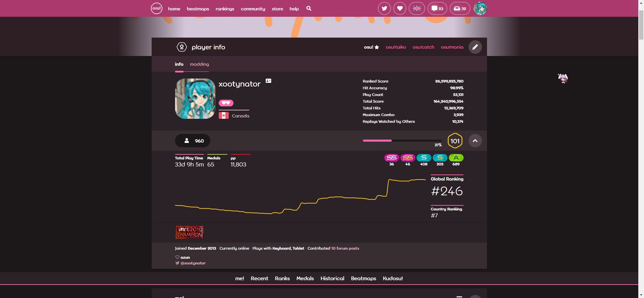The height and width of the screenshot is (298, 644).
Task: Open notifications inbox showing 32
Action: (x=460, y=8)
